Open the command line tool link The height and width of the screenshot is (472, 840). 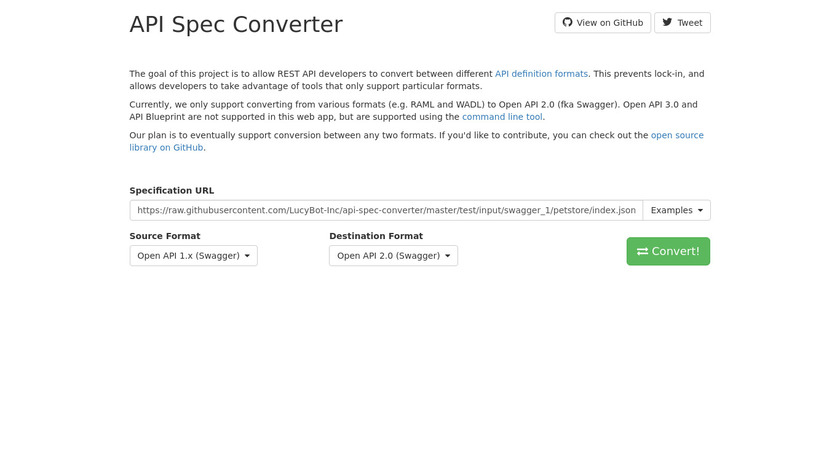coord(502,117)
